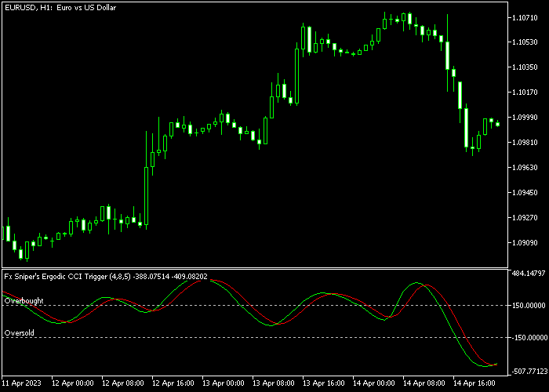The width and height of the screenshot is (549, 392).
Task: Click the 'Oversold' level label
Action: coord(20,333)
